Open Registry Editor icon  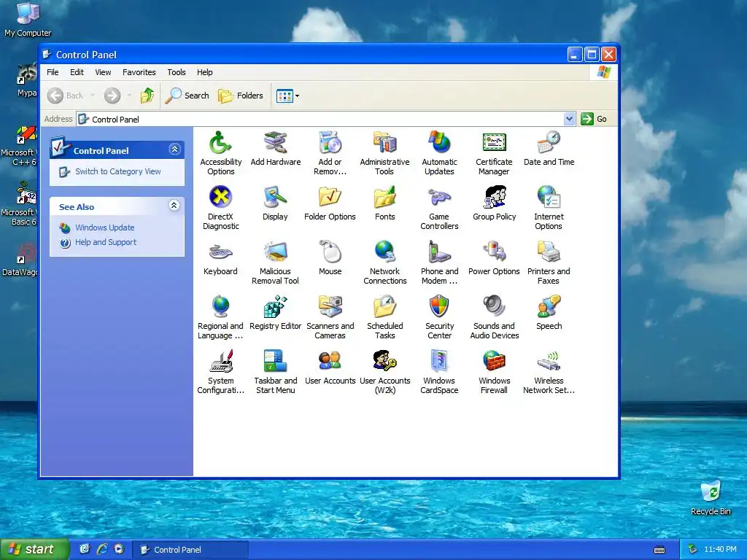pyautogui.click(x=275, y=306)
